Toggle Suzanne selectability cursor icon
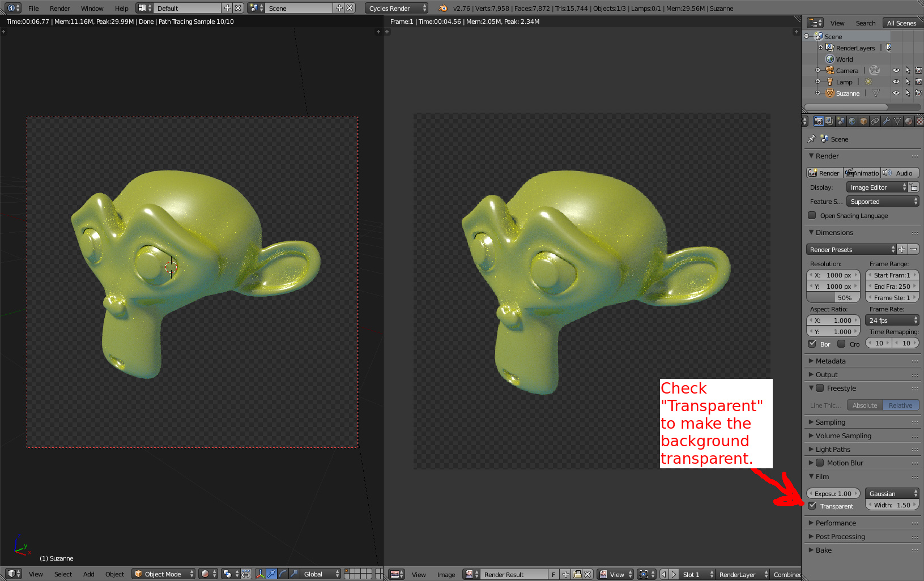The width and height of the screenshot is (924, 581). 908,93
